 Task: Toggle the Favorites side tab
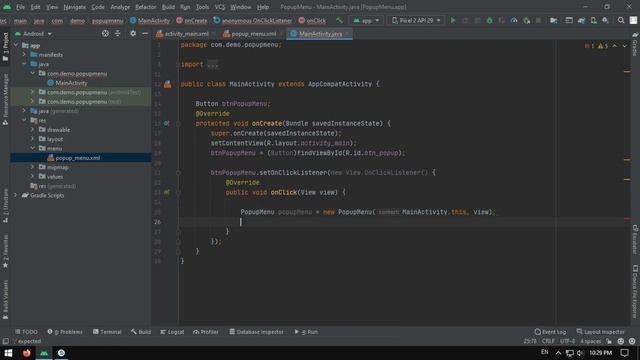click(x=5, y=251)
